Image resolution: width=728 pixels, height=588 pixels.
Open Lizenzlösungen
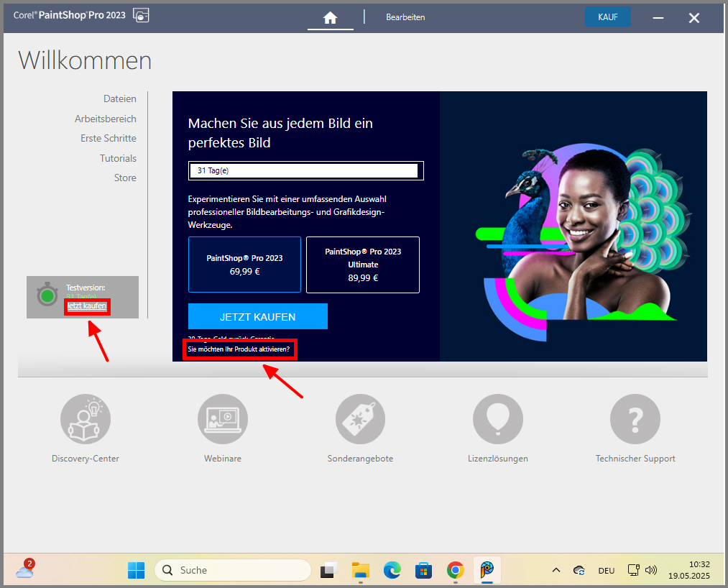pos(497,418)
